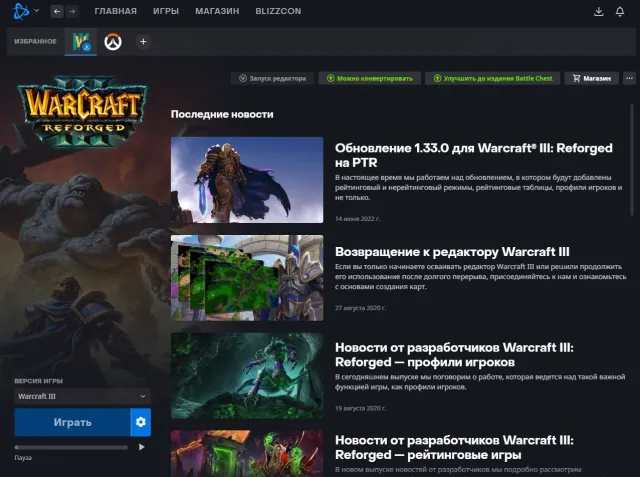The image size is (640, 477).
Task: Open the notifications bell
Action: pyautogui.click(x=620, y=11)
